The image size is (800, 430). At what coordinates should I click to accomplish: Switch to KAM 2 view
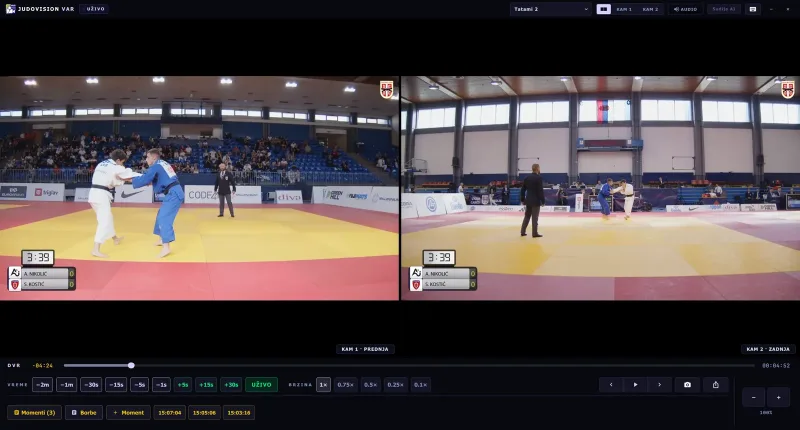[x=650, y=9]
